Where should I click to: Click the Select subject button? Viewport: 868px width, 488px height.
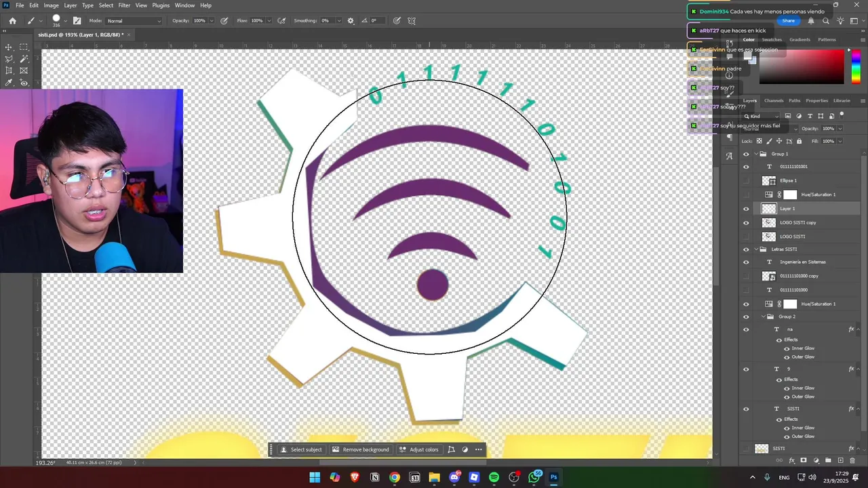coord(302,449)
